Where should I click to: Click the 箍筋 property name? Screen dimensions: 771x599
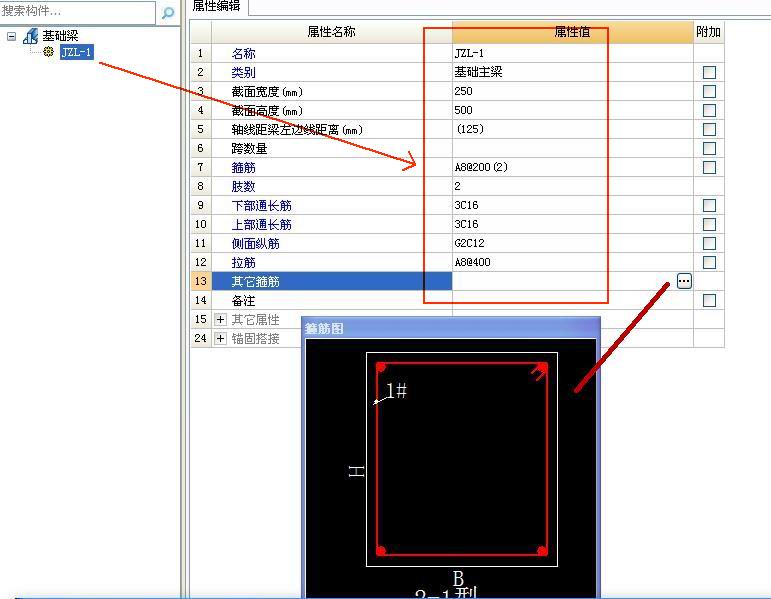click(x=243, y=168)
